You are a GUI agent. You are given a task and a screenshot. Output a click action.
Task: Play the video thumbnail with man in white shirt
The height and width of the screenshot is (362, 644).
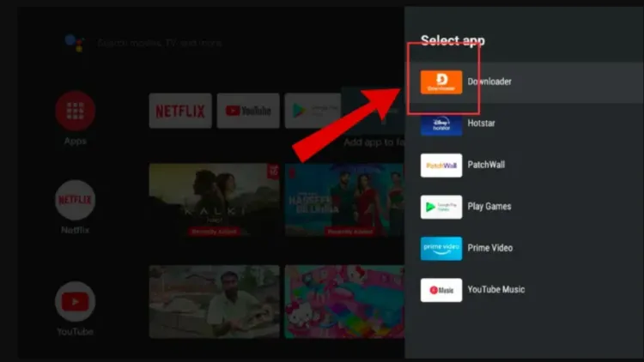tap(215, 302)
